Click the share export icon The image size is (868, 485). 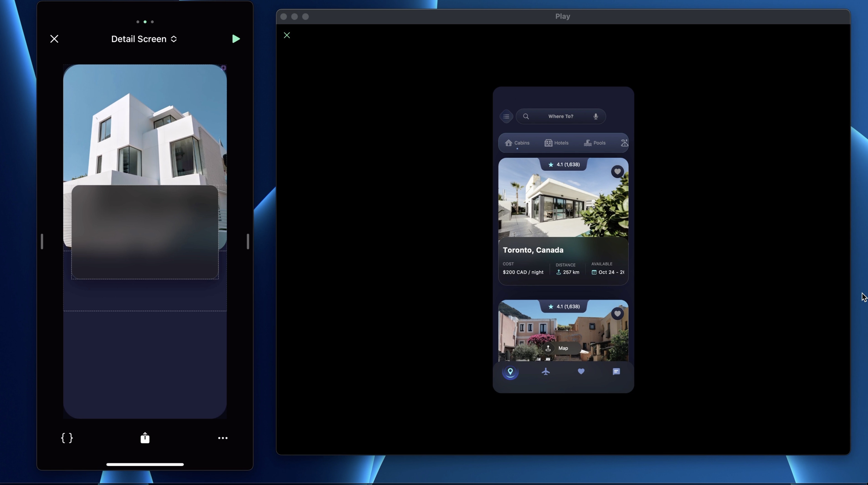coord(145,438)
